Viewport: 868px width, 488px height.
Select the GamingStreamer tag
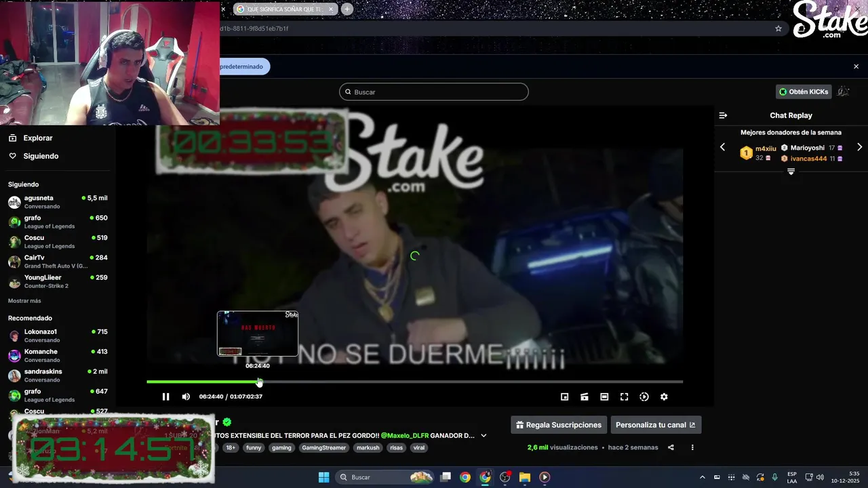coord(323,447)
